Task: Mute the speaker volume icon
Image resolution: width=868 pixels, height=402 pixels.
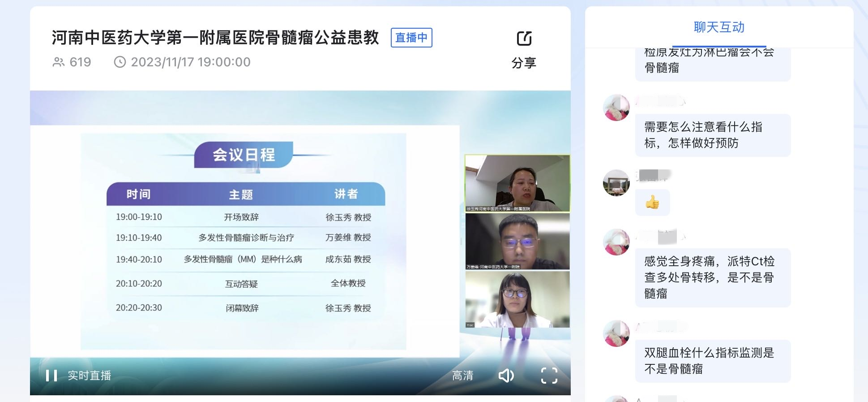Action: tap(506, 376)
